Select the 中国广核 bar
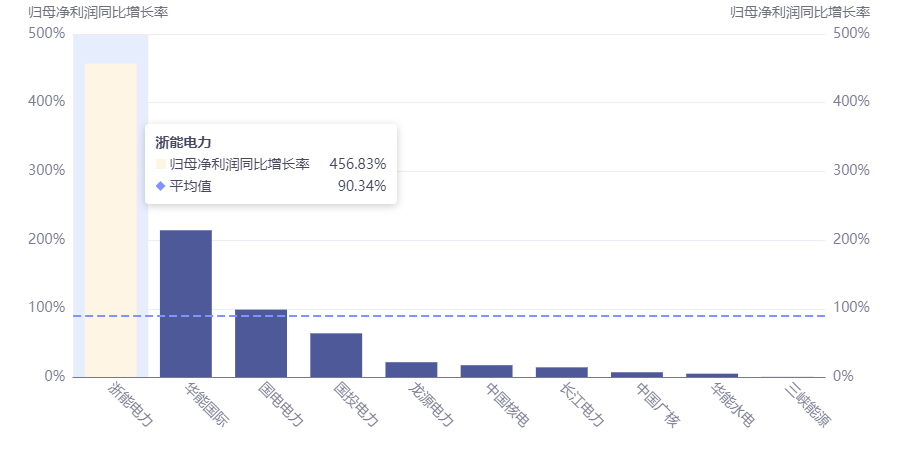 637,374
